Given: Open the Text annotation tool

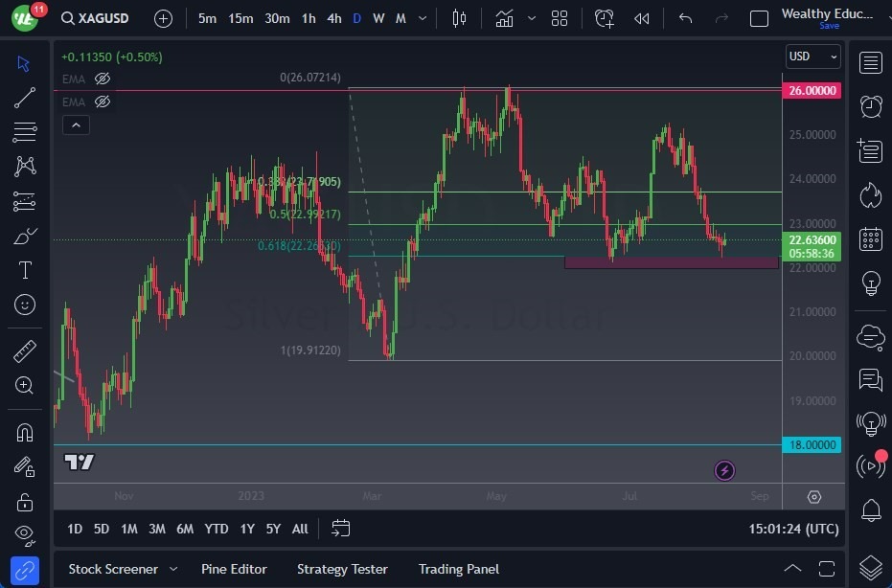Looking at the screenshot, I should pos(24,270).
